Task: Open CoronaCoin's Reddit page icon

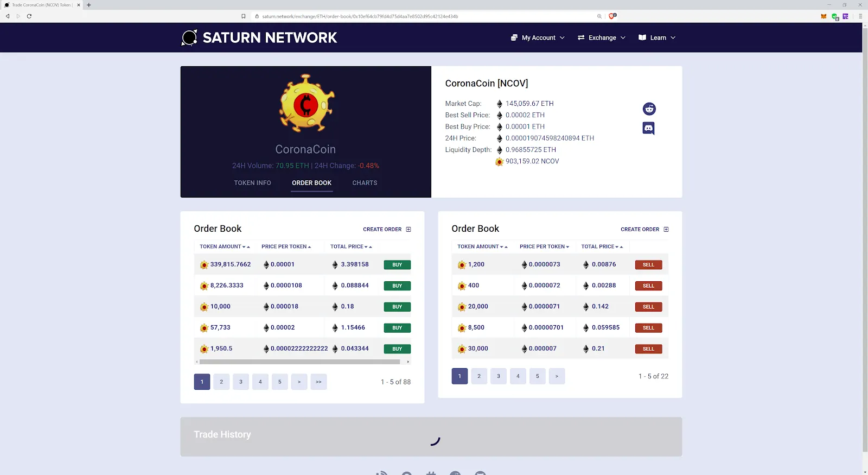Action: (649, 109)
